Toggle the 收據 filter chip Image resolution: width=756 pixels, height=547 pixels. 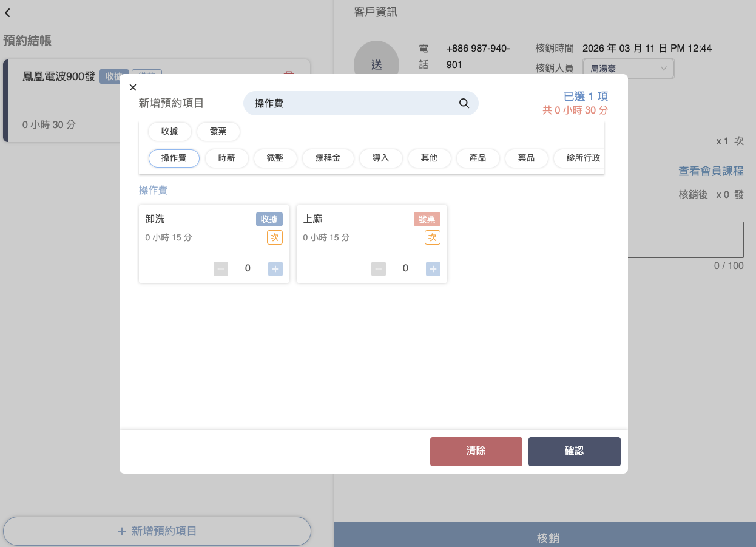pyautogui.click(x=170, y=132)
